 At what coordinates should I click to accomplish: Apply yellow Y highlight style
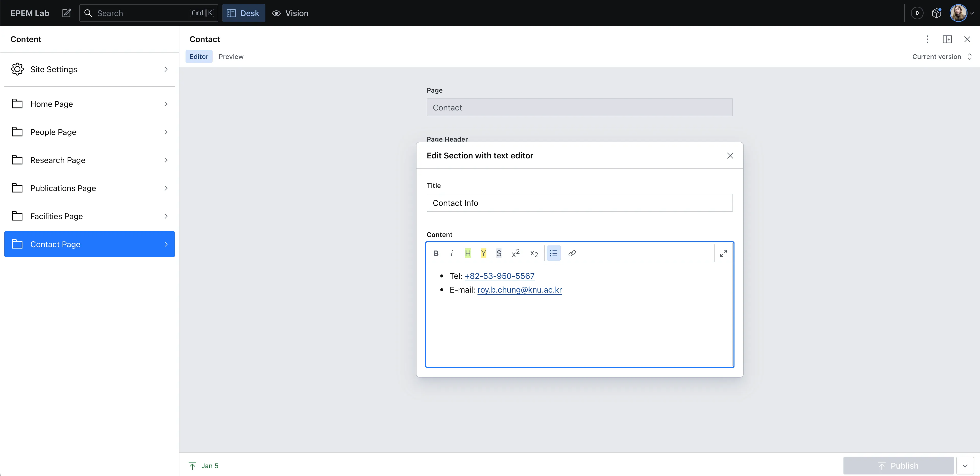pos(483,253)
